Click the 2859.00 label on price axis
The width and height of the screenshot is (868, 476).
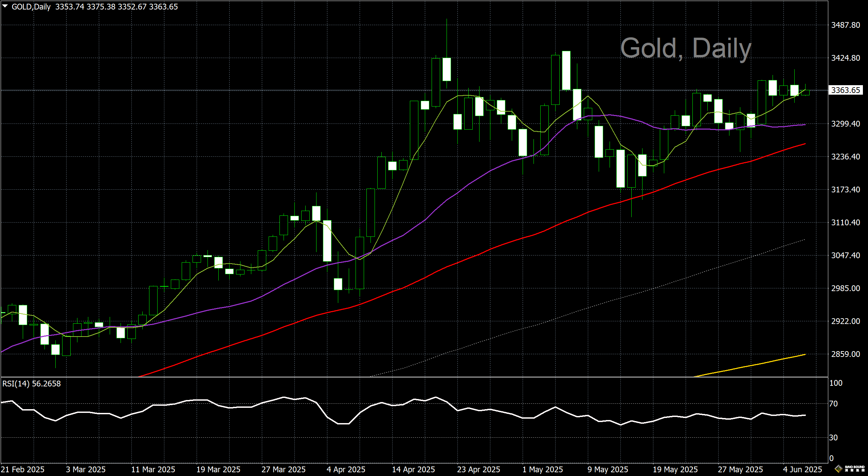(x=845, y=354)
